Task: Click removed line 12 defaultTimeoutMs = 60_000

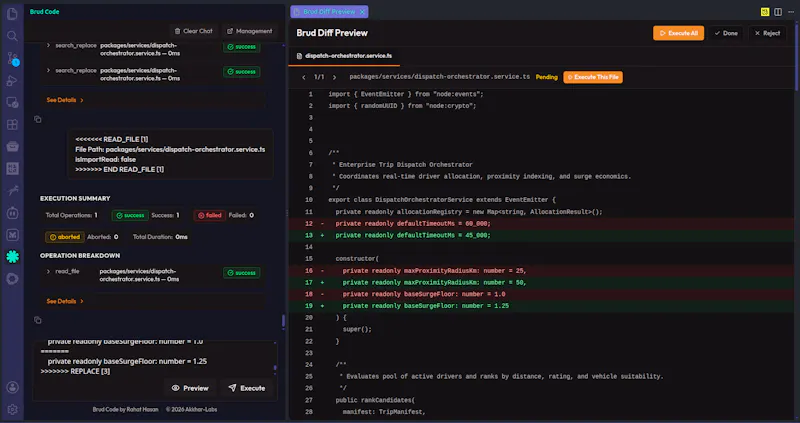Action: (x=541, y=224)
